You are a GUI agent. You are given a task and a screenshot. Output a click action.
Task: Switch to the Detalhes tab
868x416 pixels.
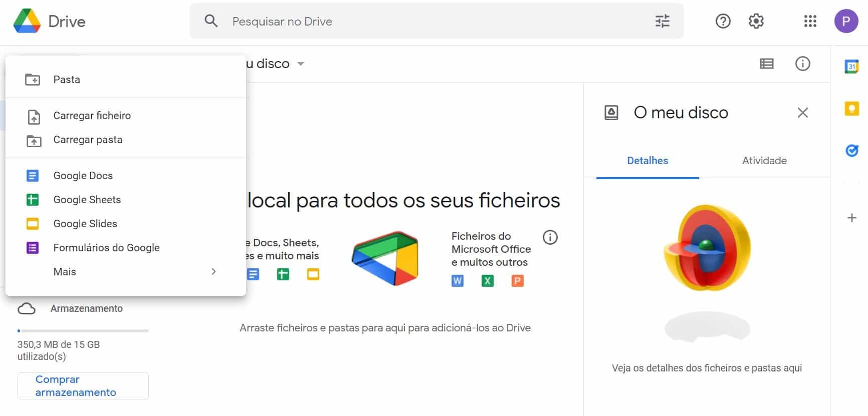tap(647, 161)
